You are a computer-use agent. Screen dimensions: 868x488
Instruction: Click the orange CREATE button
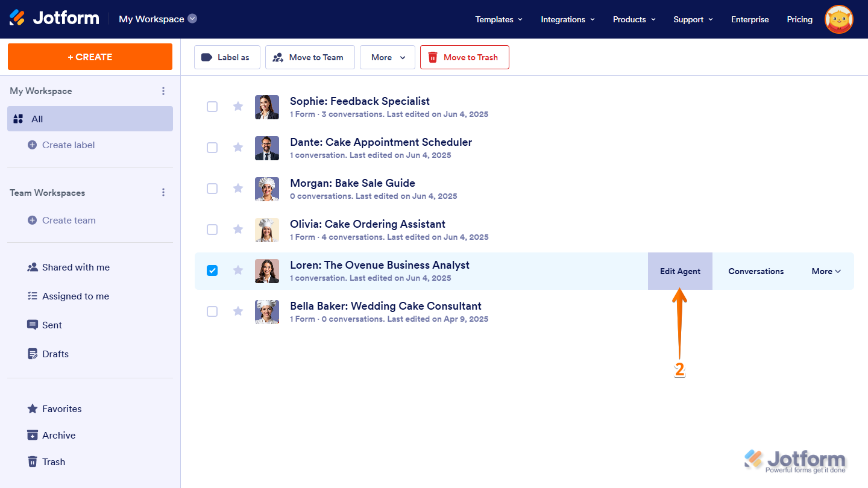(90, 57)
